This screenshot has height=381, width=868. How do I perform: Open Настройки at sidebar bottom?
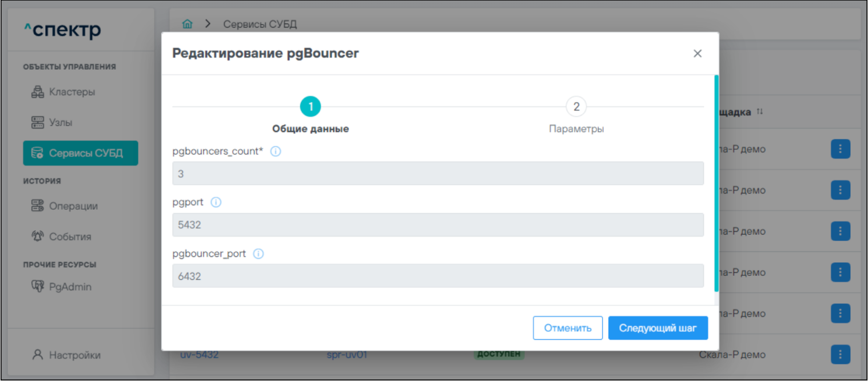coord(74,355)
